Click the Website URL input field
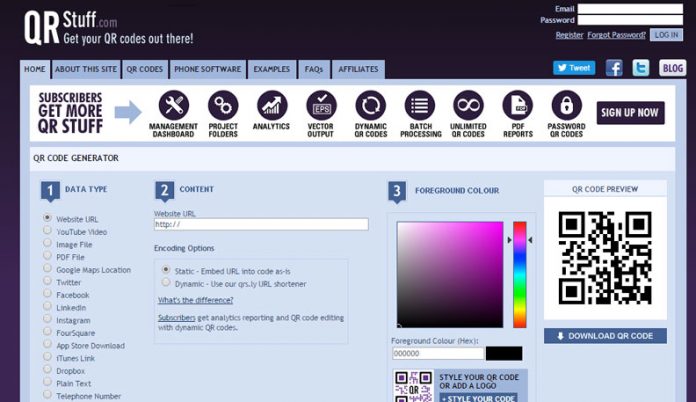Viewport: 696px width, 402px height. point(261,224)
